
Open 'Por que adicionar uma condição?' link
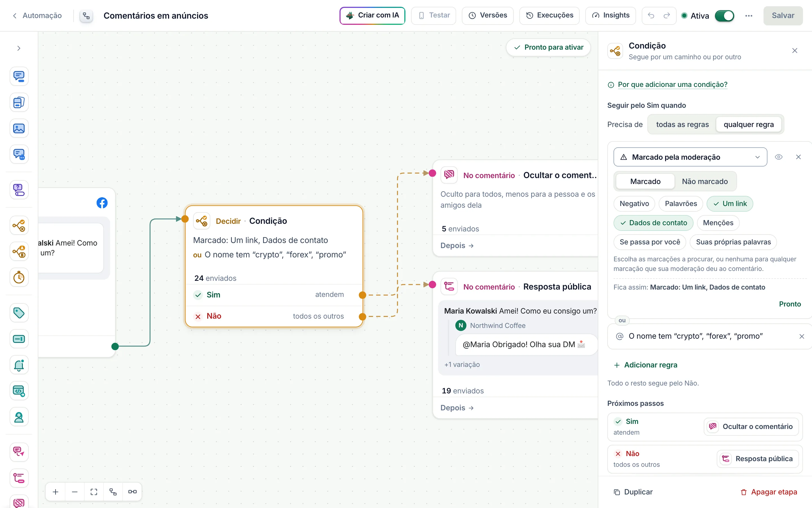pos(672,85)
